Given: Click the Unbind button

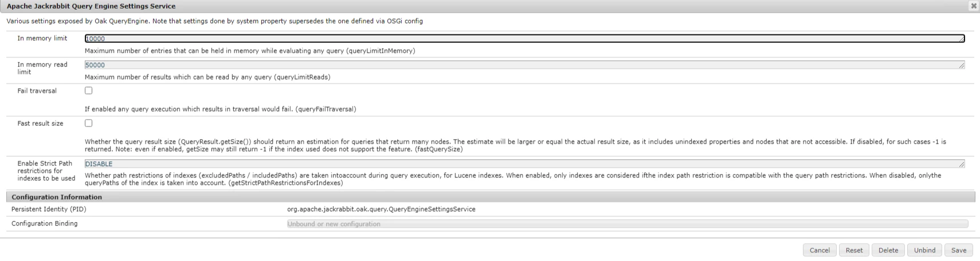Looking at the screenshot, I should coord(924,250).
